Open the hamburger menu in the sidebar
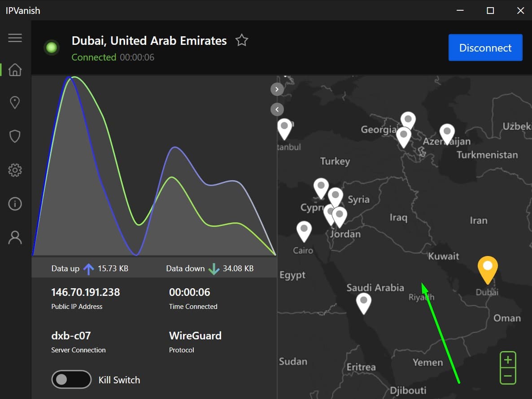The image size is (532, 399). (x=15, y=38)
